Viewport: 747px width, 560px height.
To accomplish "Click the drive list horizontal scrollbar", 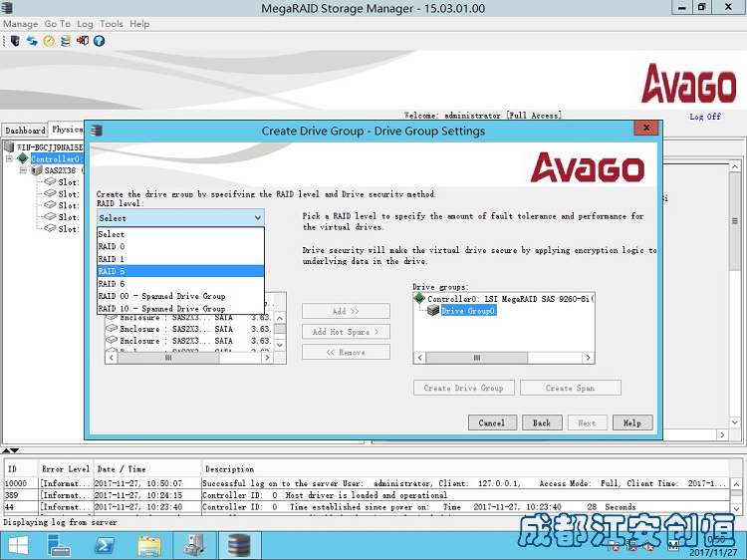I will click(189, 358).
